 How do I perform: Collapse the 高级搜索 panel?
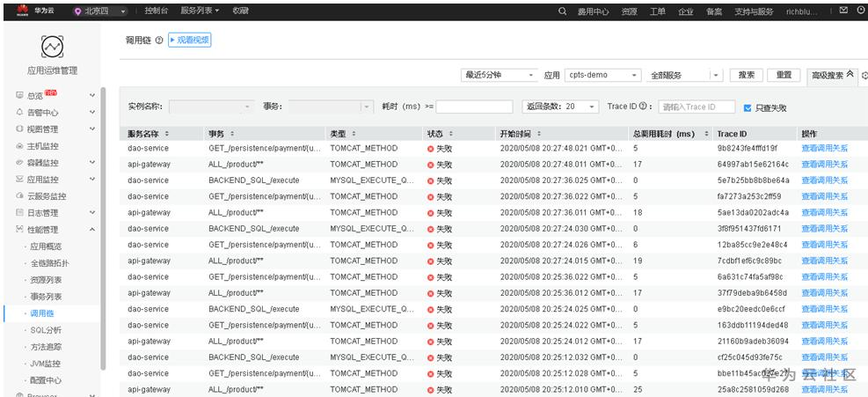click(833, 76)
